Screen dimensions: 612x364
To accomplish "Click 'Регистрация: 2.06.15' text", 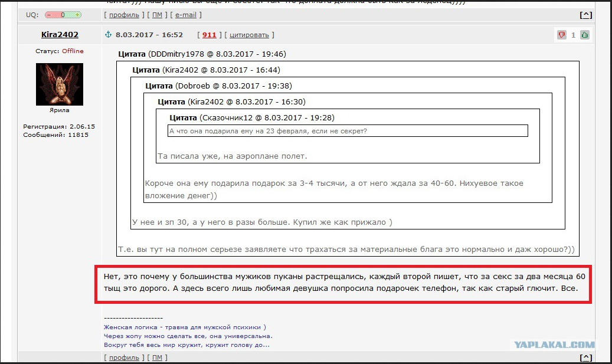I will point(59,126).
